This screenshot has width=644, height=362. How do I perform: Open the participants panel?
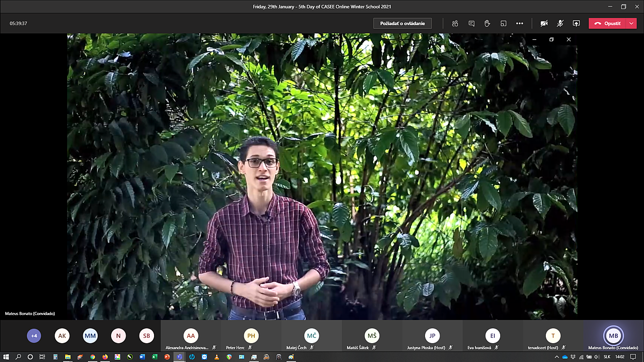[455, 24]
